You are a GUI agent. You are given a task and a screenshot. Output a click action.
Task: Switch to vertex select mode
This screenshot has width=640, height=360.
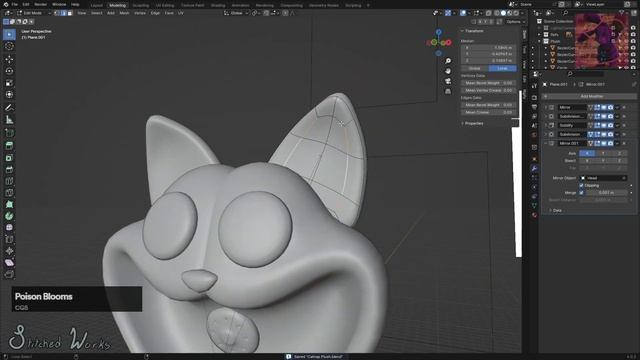pos(57,13)
